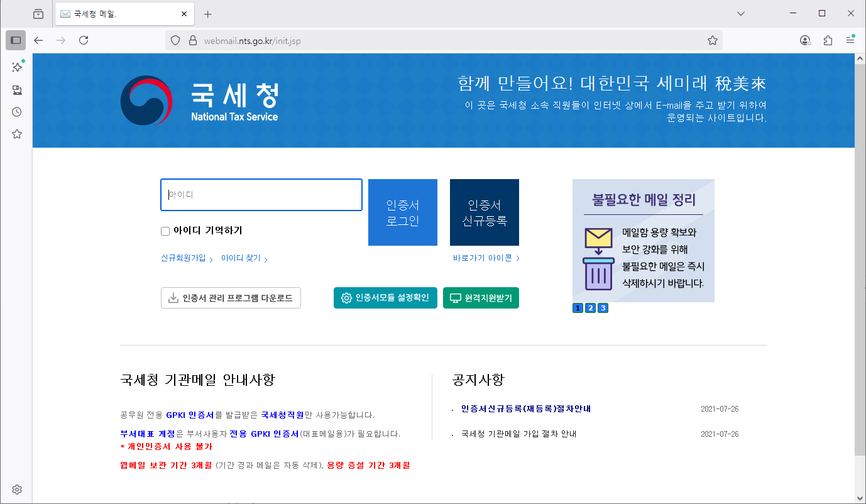This screenshot has height=504, width=866.
Task: Open the extensions puzzle icon
Action: (828, 40)
